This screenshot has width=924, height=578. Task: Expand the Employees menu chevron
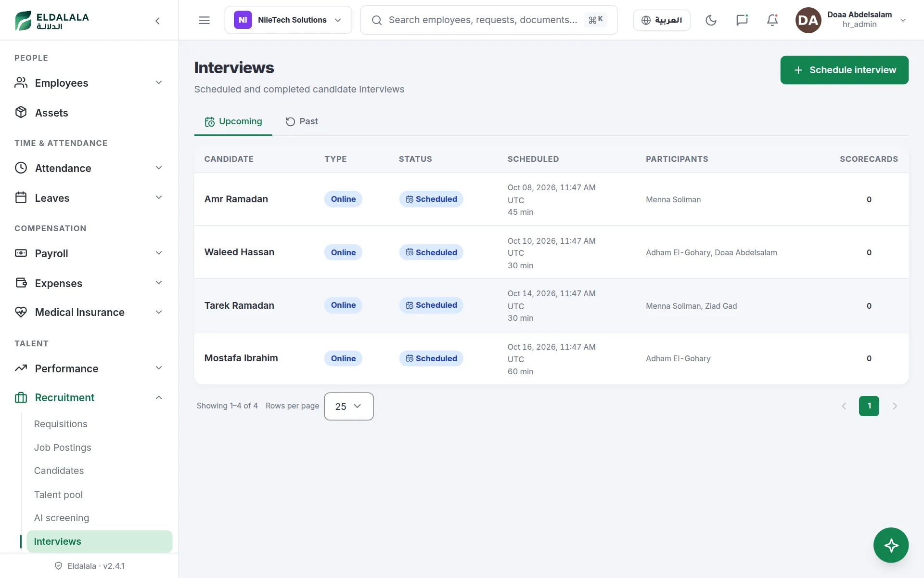(159, 82)
